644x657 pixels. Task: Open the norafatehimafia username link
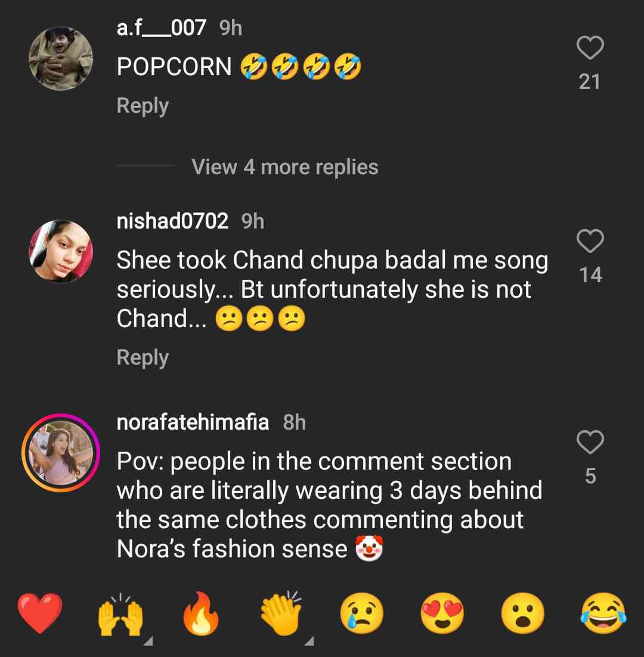pyautogui.click(x=193, y=422)
